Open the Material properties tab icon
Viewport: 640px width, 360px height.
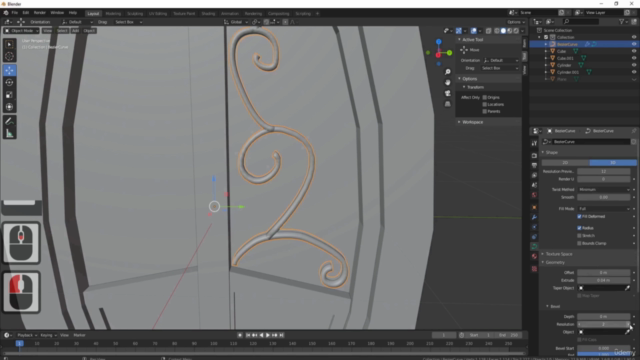coord(534,256)
